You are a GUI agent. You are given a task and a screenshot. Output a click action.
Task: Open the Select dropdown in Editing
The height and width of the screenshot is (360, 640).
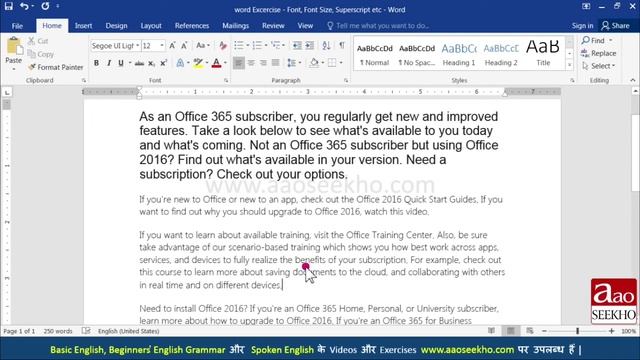(x=599, y=66)
